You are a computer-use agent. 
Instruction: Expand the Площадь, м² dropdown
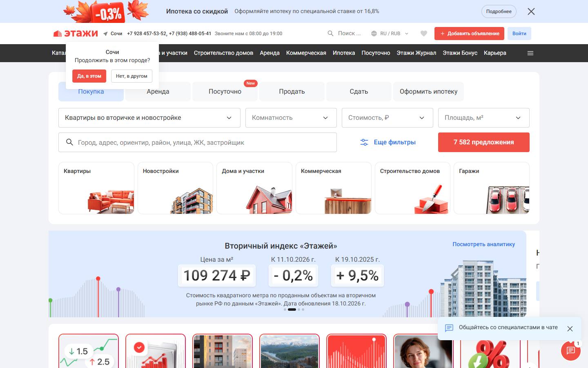click(x=484, y=118)
